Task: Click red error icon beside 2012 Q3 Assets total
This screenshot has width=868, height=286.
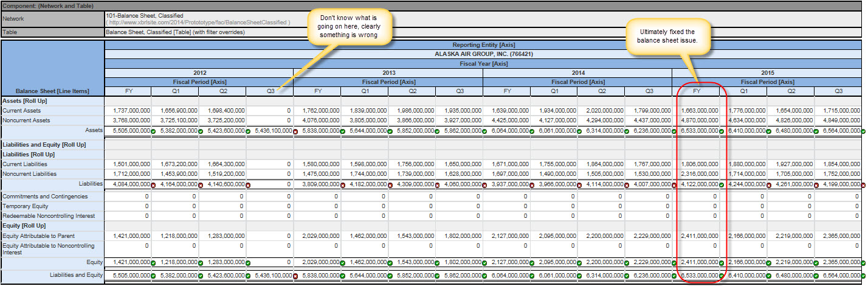Action: 296,131
